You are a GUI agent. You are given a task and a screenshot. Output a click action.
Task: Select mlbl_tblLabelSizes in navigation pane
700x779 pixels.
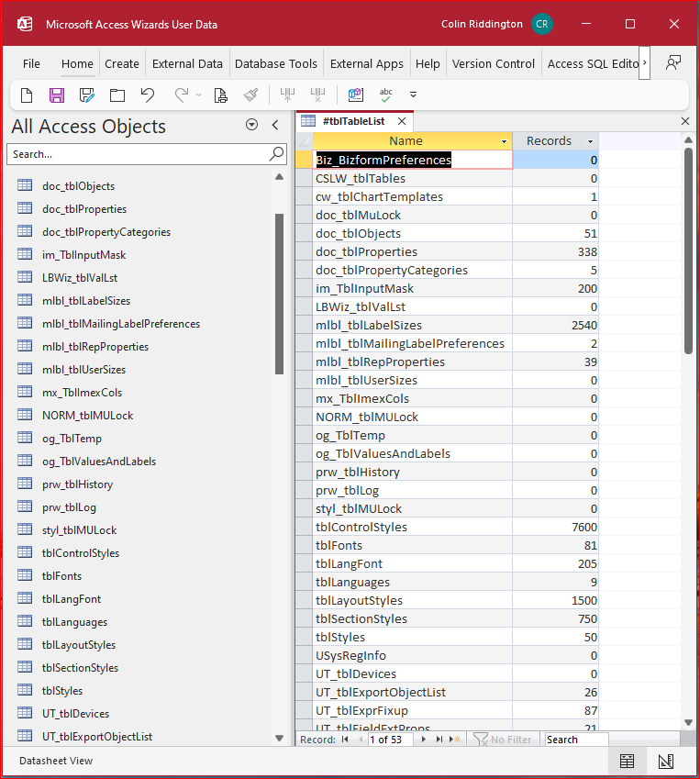(x=86, y=301)
